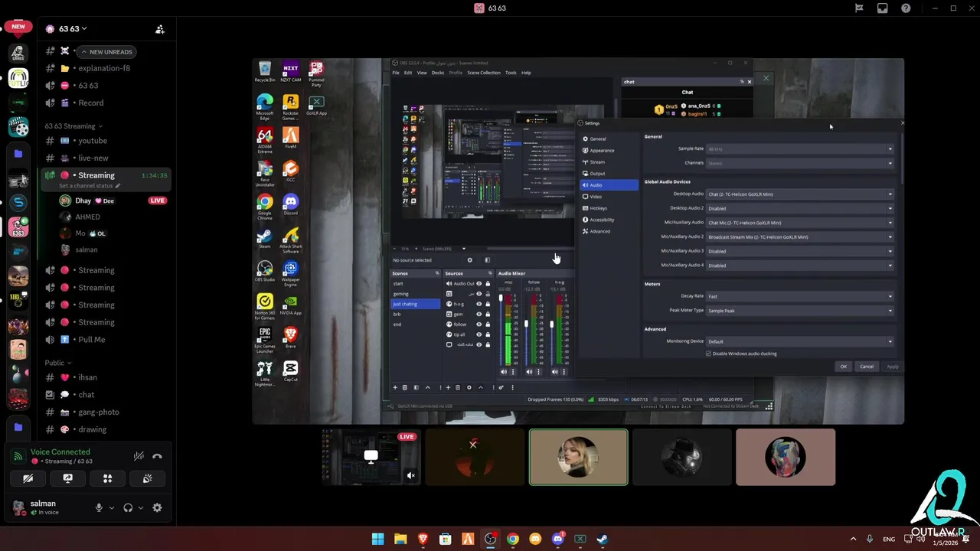Deafen using the headphones icon
The image size is (980, 551).
point(128,507)
